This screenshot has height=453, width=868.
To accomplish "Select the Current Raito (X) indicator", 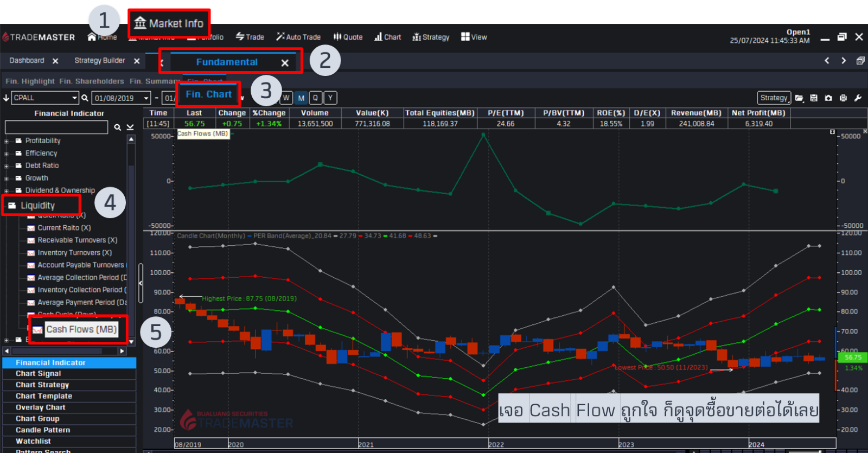I will [64, 228].
